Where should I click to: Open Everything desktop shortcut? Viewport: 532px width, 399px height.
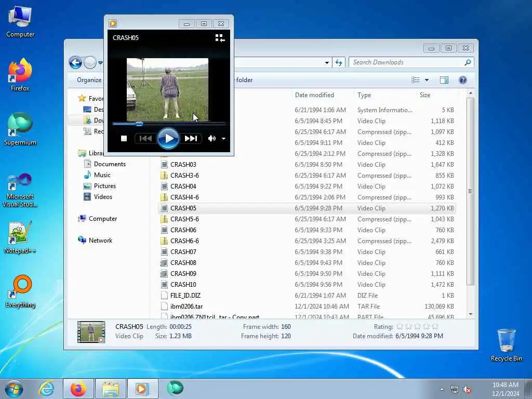click(20, 291)
